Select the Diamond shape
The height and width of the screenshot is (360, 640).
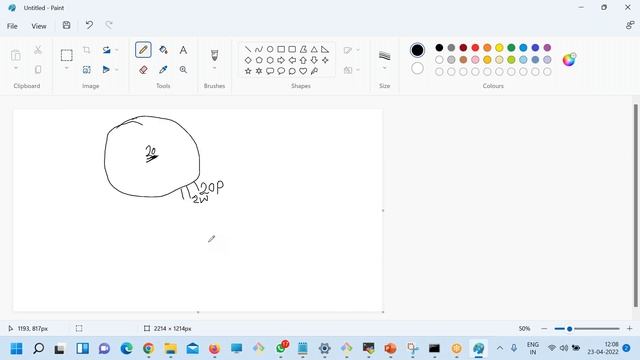[248, 60]
